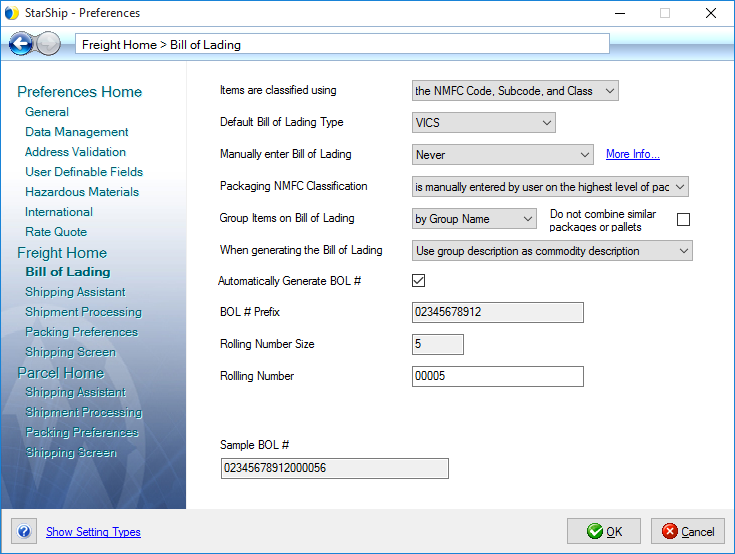Open Shipping Assistant under Parcel Home
The width and height of the screenshot is (735, 554).
75,392
